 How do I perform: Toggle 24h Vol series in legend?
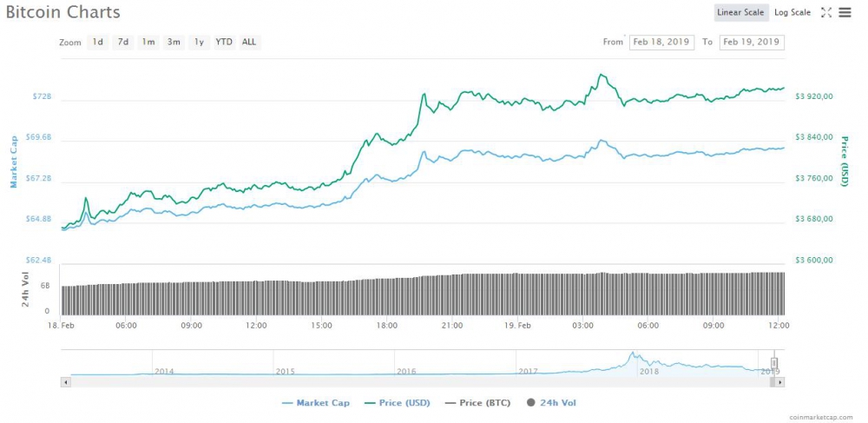(551, 402)
